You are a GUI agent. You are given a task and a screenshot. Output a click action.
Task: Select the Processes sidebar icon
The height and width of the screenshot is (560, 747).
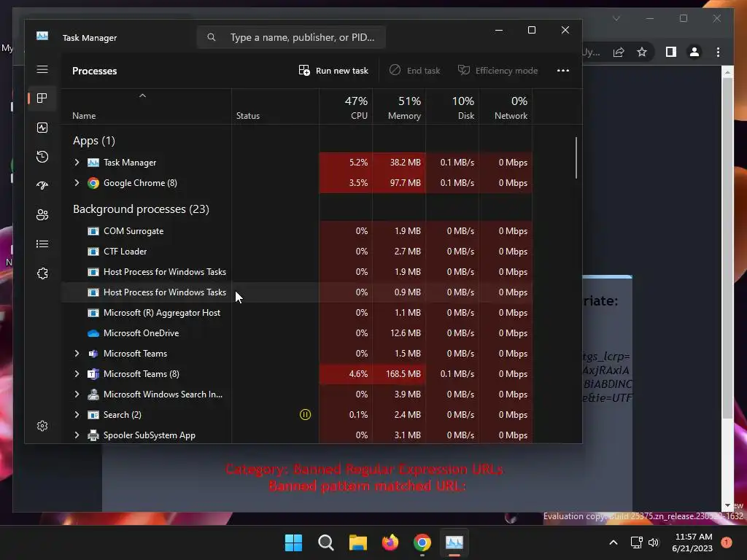click(x=42, y=98)
